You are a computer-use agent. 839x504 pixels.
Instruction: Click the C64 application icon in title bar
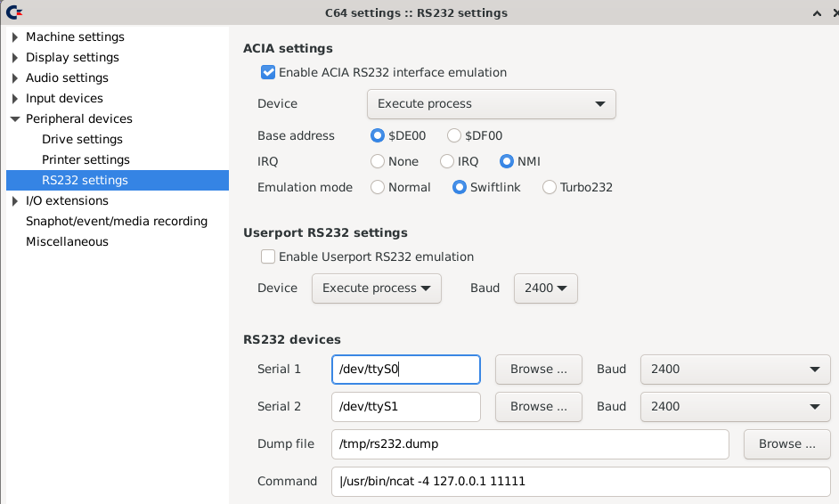[x=13, y=12]
